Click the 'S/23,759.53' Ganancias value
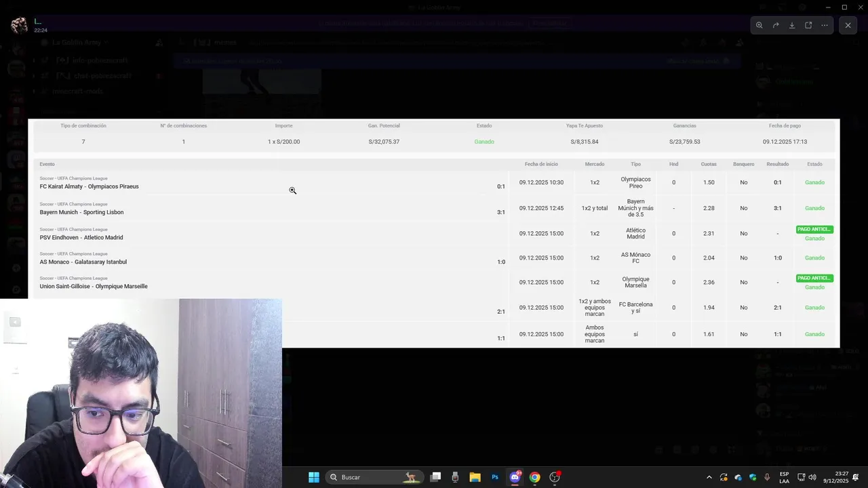868x488 pixels. (684, 142)
